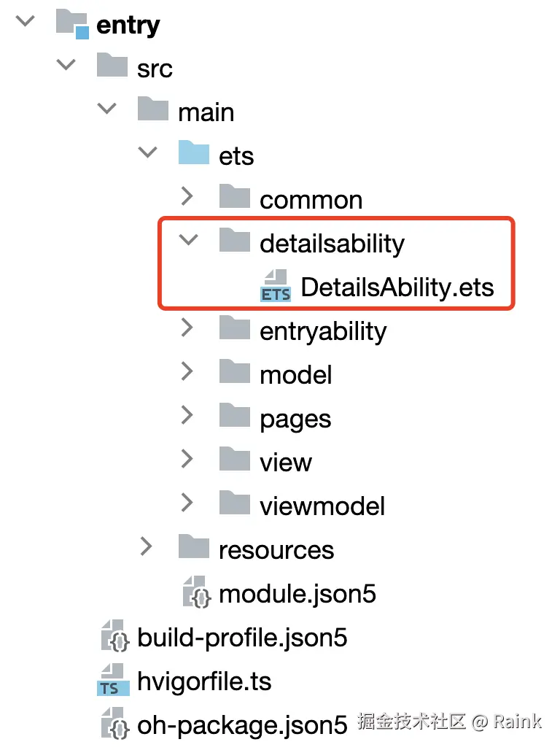The height and width of the screenshot is (750, 560).
Task: Collapse the src directory chevron
Action: coord(66,65)
